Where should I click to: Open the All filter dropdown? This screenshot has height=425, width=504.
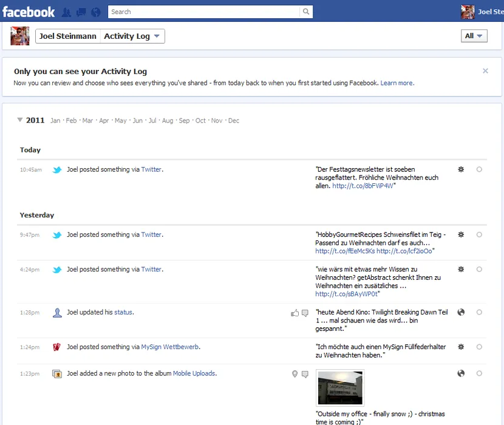pyautogui.click(x=474, y=36)
